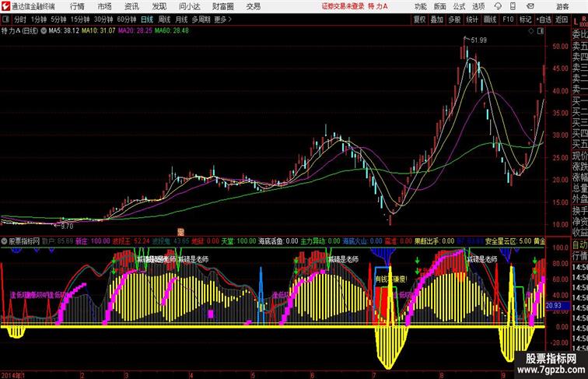Open the F10 company info button
This screenshot has width=588, height=379.
click(508, 19)
